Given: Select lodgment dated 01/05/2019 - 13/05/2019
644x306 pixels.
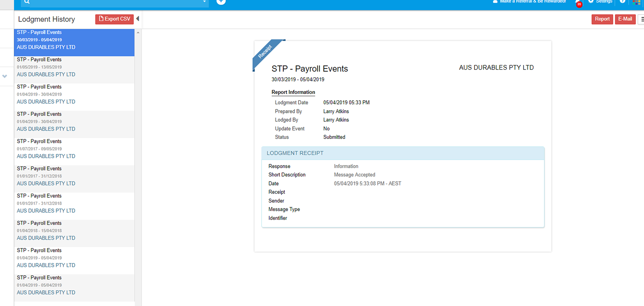Looking at the screenshot, I should pos(74,67).
